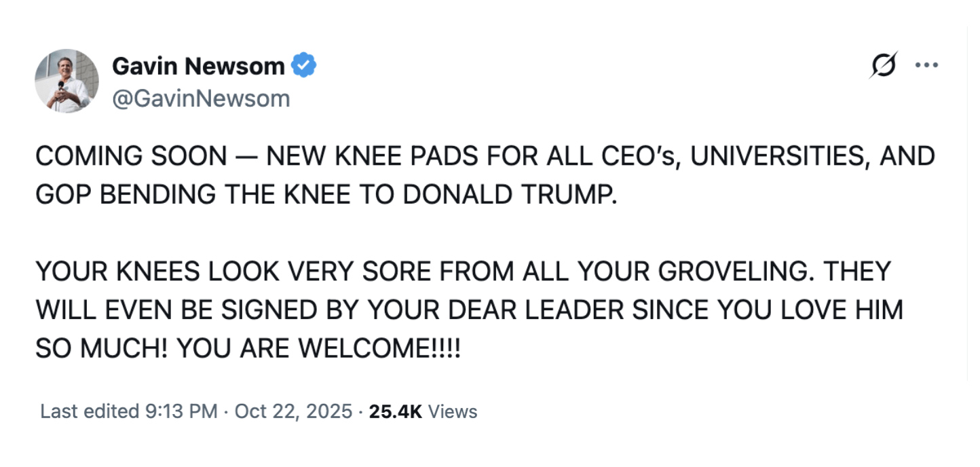Click the word "Views" in footer
980x467 pixels.
[453, 411]
